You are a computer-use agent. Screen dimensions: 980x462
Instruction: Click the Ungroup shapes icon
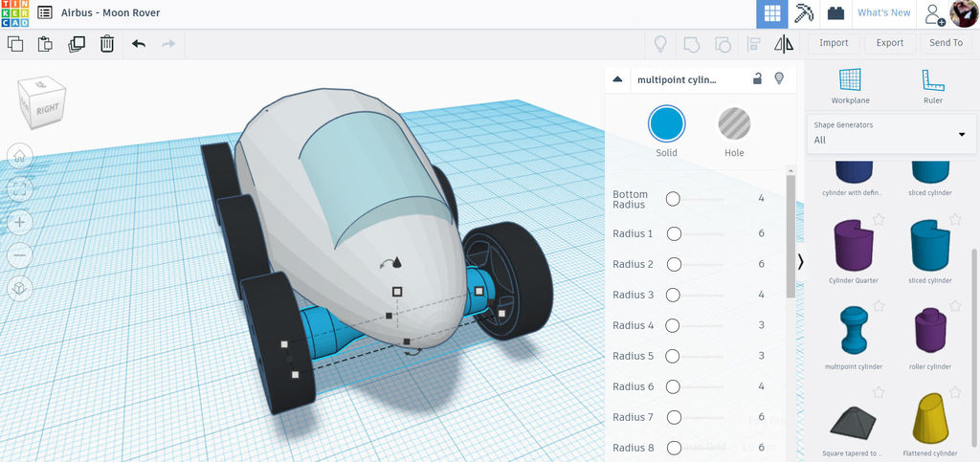point(722,44)
